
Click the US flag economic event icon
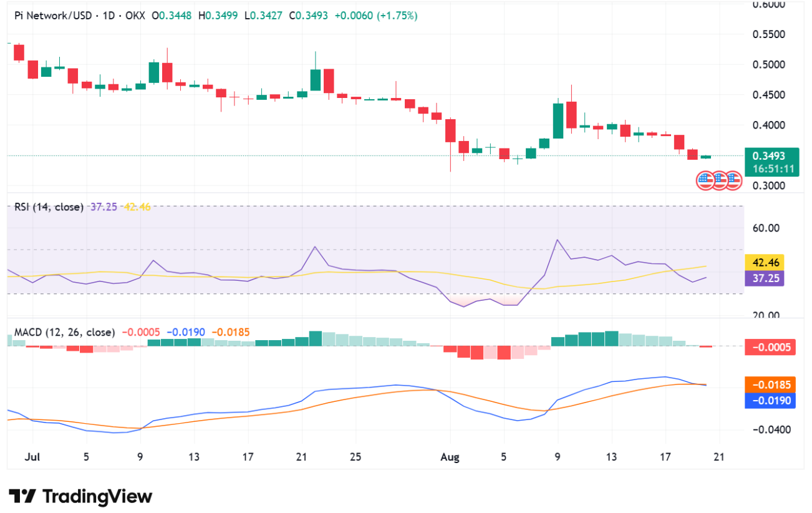pos(705,180)
